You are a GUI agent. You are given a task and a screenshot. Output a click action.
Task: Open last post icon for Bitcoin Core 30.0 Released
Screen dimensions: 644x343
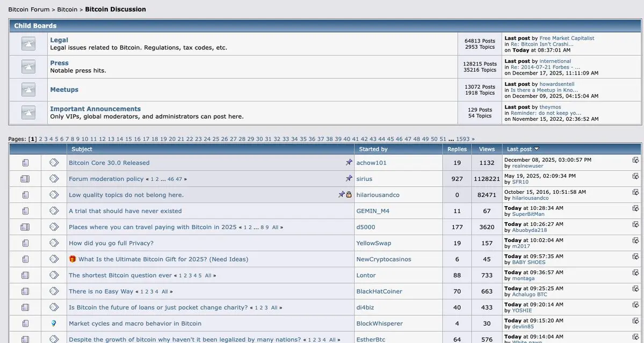(x=635, y=160)
